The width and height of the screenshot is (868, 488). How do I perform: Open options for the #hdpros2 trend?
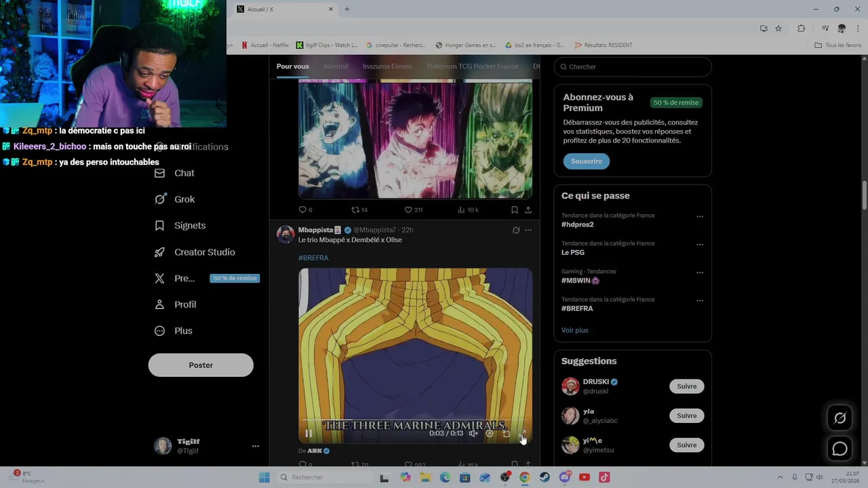[700, 217]
